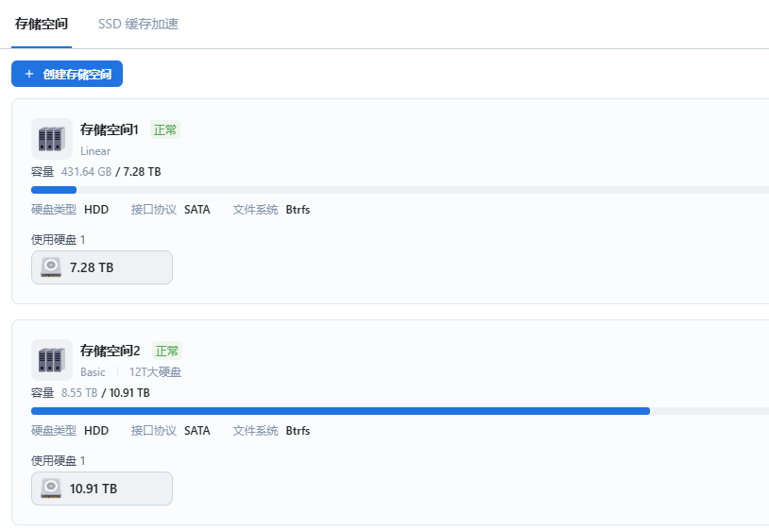Click SATA protocol value in 存储空间2
The height and width of the screenshot is (532, 769).
pos(197,431)
